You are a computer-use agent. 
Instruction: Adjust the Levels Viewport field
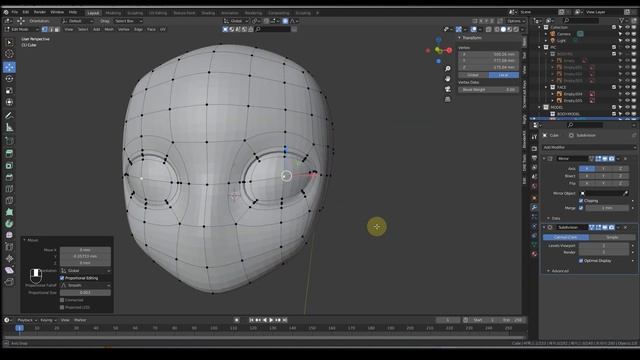point(604,246)
